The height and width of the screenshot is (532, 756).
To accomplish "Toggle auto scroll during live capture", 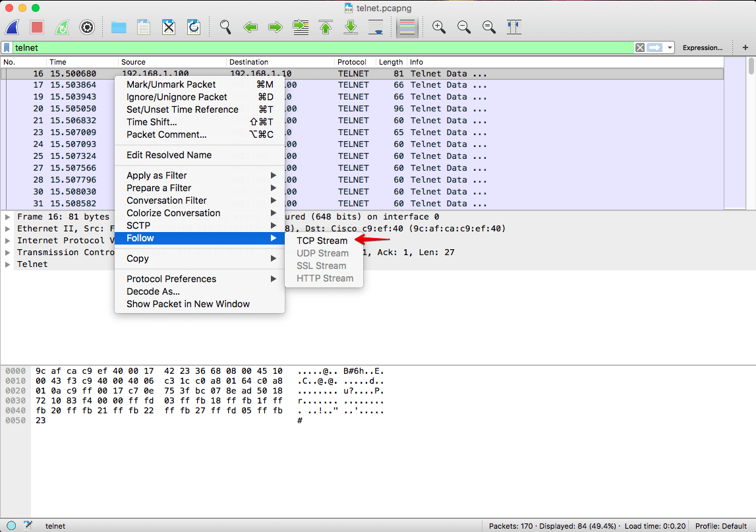I will (376, 27).
